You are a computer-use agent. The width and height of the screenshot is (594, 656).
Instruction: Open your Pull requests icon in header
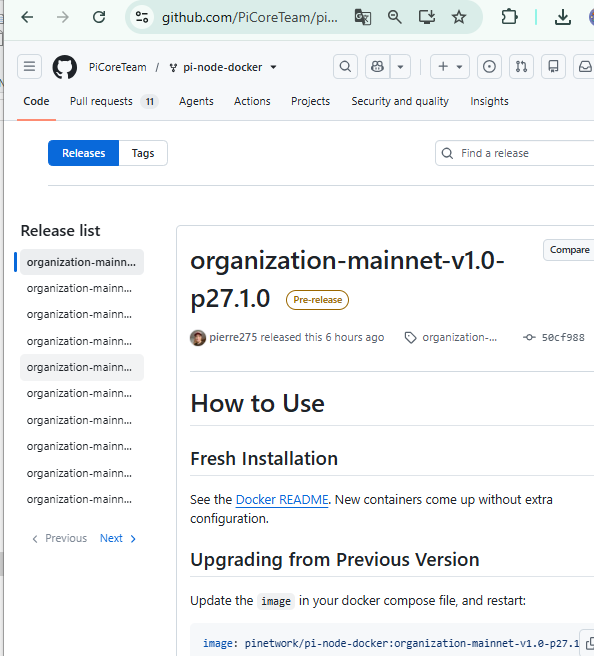[521, 67]
